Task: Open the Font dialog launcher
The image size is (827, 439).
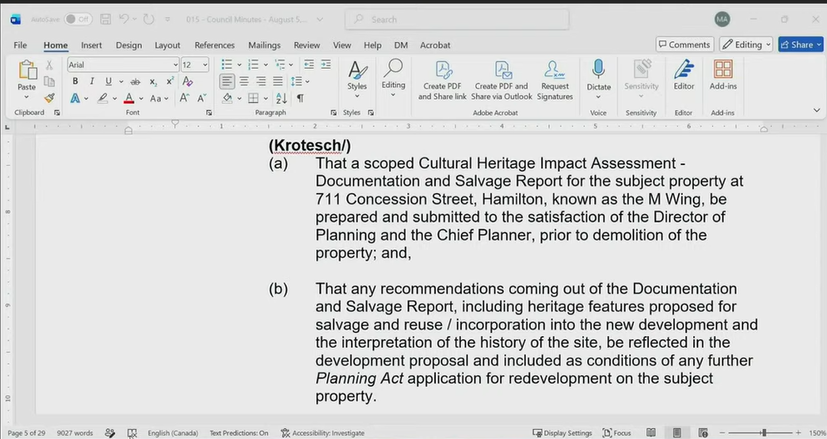Action: click(209, 112)
